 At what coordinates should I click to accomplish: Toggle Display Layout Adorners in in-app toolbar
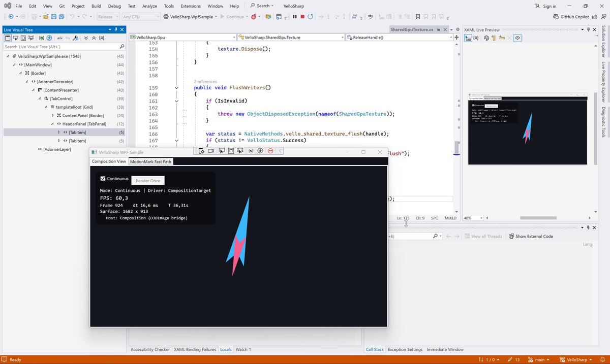[x=231, y=151]
